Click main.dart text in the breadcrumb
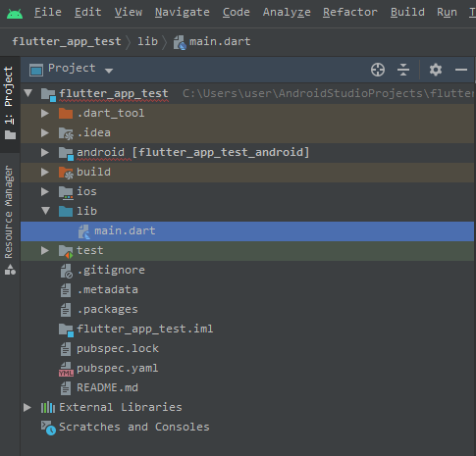The height and width of the screenshot is (456, 476). [x=220, y=41]
